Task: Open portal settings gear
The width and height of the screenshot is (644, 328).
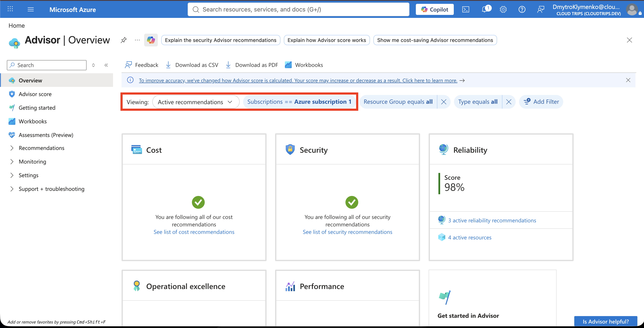Action: point(503,10)
